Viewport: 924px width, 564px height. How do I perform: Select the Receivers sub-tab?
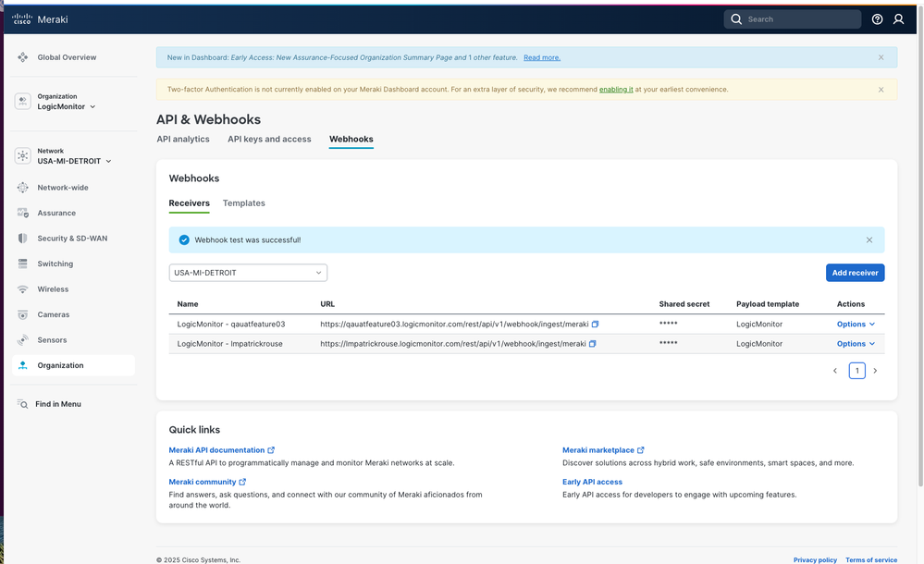pyautogui.click(x=190, y=203)
